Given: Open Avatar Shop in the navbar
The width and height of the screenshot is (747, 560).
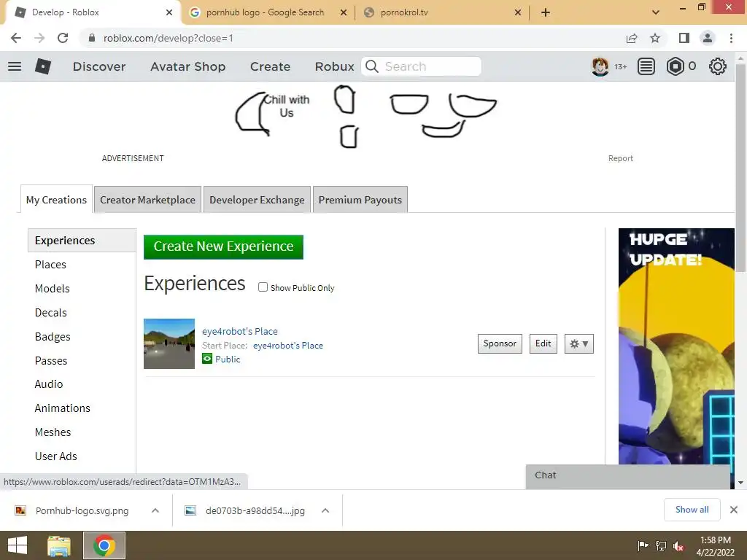Looking at the screenshot, I should pyautogui.click(x=187, y=66).
